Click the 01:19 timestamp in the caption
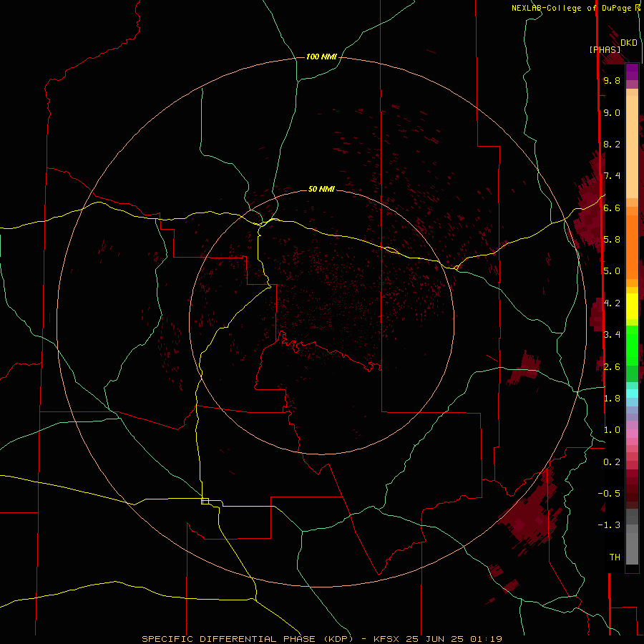 coord(486,639)
